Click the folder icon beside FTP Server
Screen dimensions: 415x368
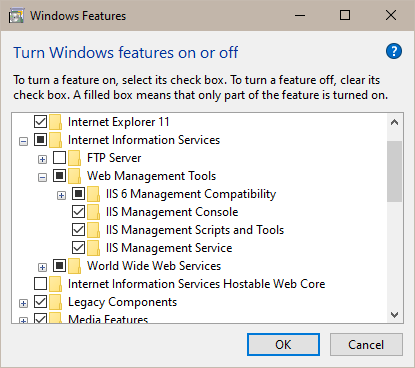click(74, 158)
